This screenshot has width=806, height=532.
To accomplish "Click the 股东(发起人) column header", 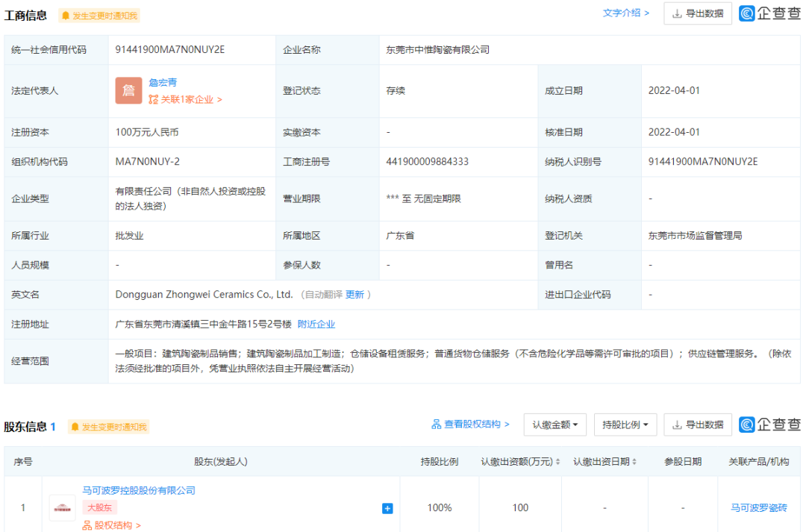I will tap(220, 462).
